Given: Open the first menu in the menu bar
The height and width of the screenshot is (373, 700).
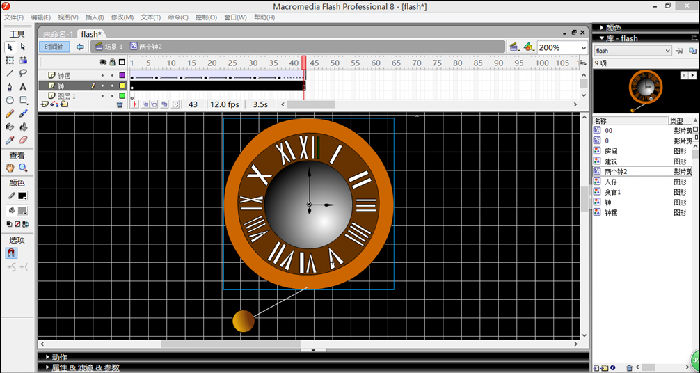Looking at the screenshot, I should click(x=14, y=17).
